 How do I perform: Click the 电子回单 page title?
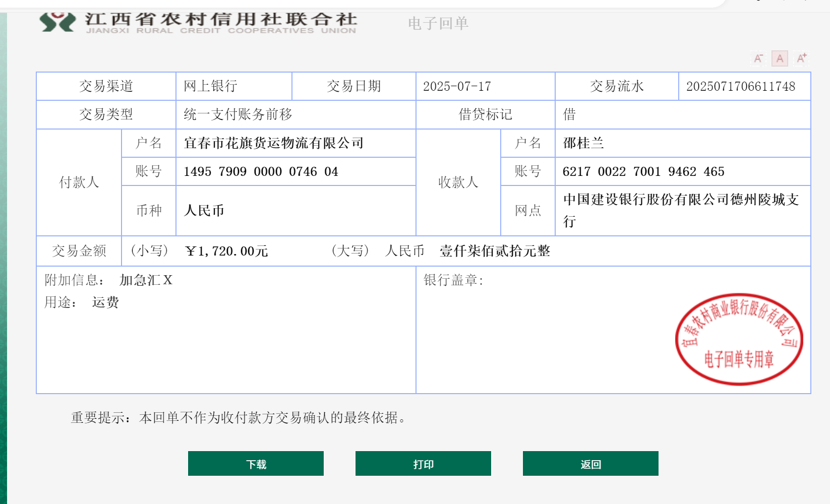pyautogui.click(x=438, y=23)
